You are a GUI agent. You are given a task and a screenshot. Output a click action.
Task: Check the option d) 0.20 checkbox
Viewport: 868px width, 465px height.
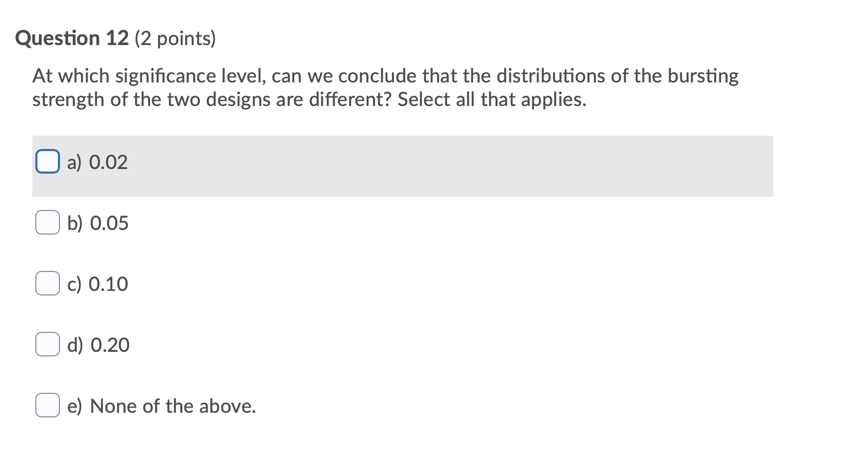click(x=47, y=345)
